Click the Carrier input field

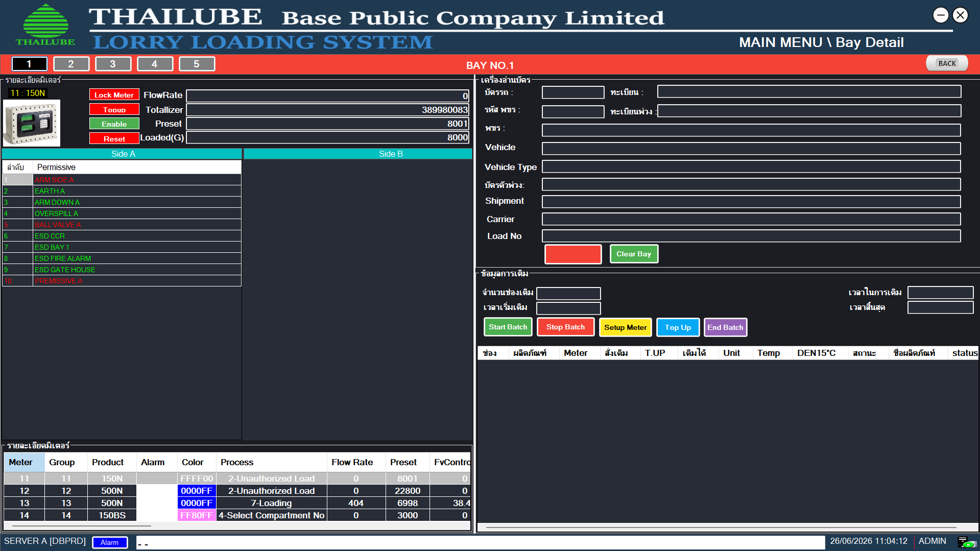[x=751, y=219]
